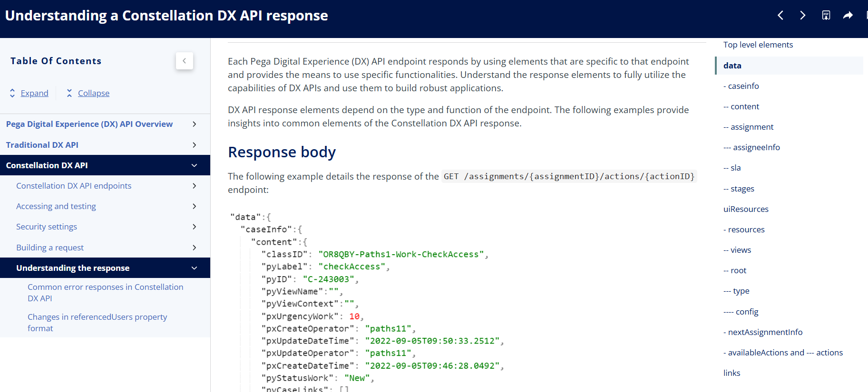Open Security settings topic

[x=47, y=227]
